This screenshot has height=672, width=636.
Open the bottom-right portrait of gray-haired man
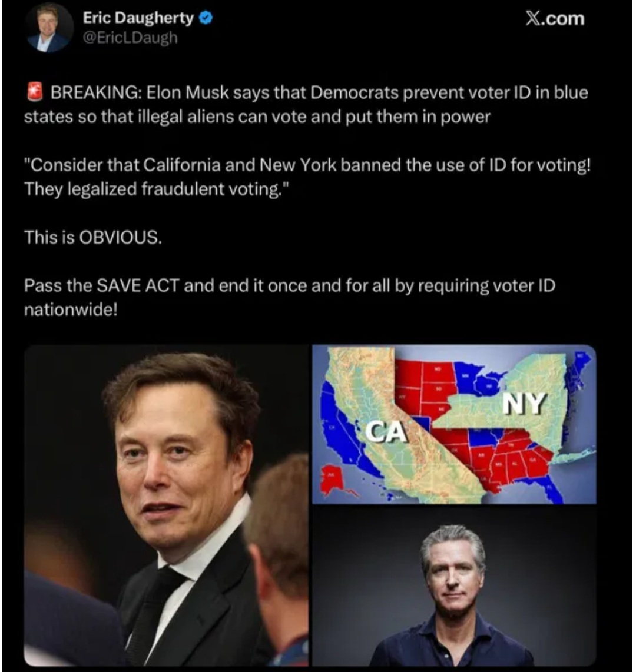(453, 586)
